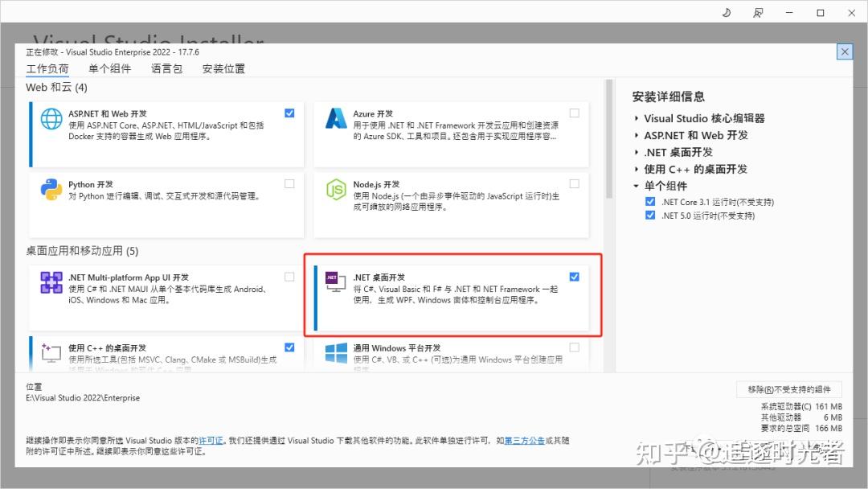Collapse the 单个组件 section

coord(636,185)
